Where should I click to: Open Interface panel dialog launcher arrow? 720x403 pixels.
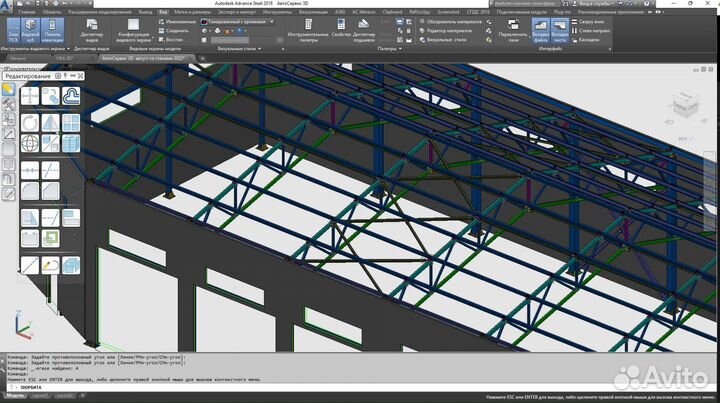coord(610,49)
